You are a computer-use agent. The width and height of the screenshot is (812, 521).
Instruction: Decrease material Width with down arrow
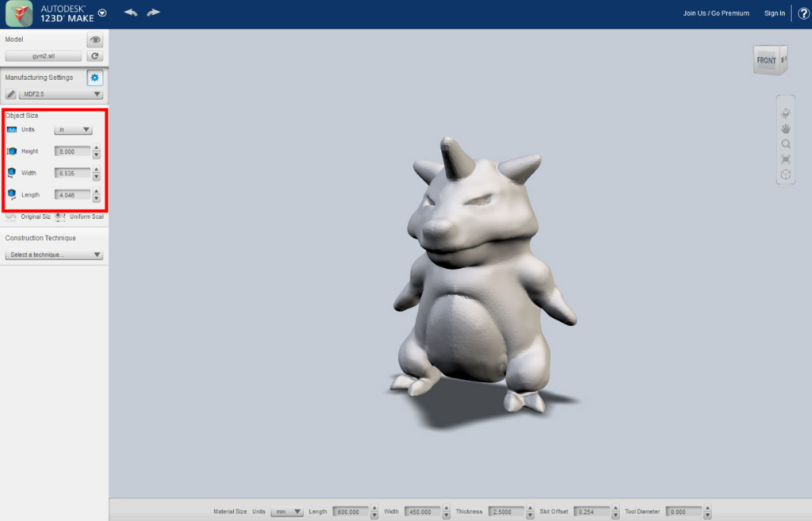coord(446,515)
